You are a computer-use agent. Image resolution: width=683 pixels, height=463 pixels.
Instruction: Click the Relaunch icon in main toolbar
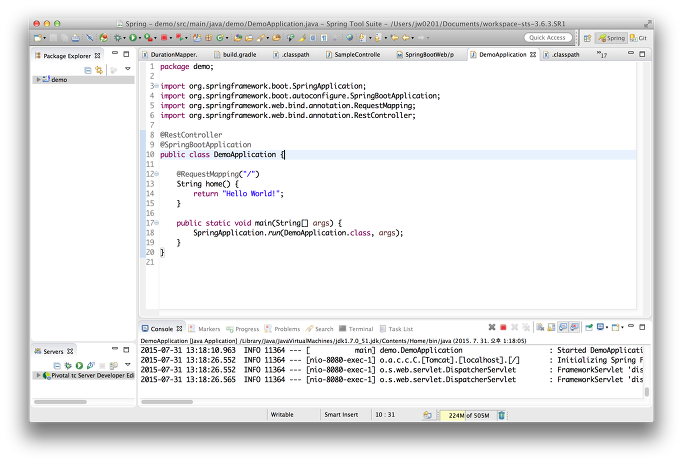(179, 38)
